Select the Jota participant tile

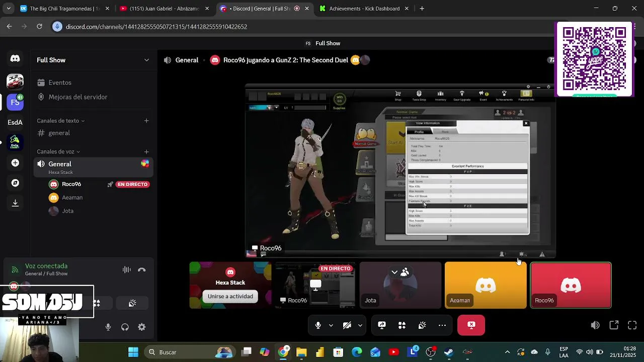[x=400, y=285]
